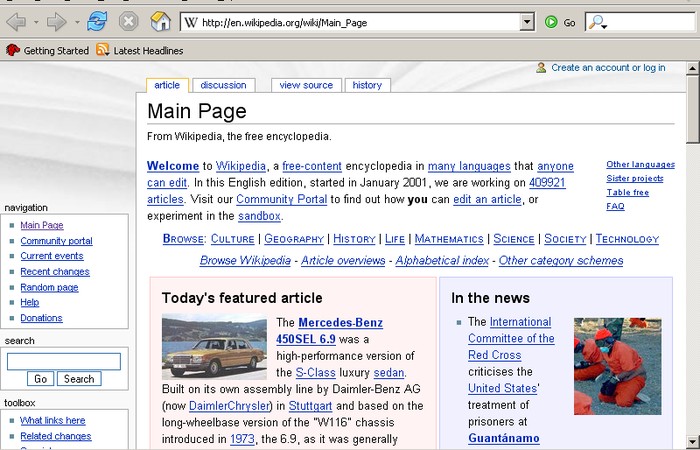Viewport: 700px width, 450px height.
Task: Open Other languages link
Action: (x=641, y=164)
